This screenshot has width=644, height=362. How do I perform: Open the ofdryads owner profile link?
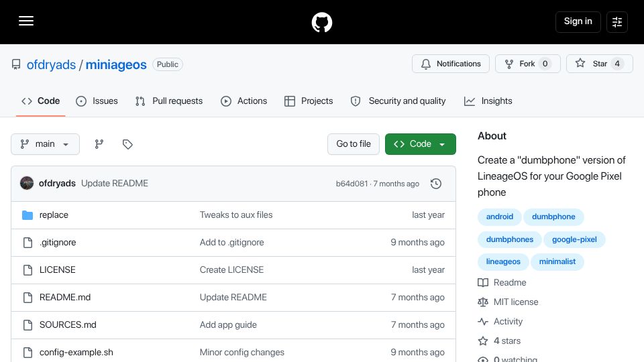click(x=52, y=64)
